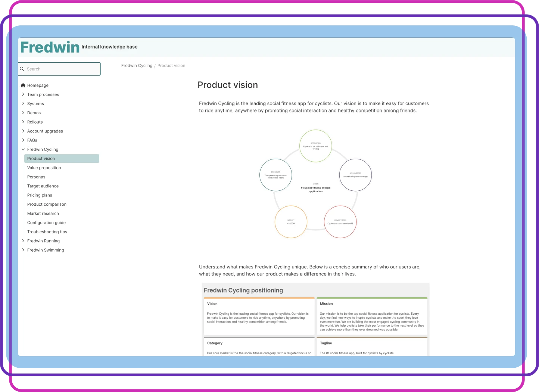Click Fredwin Swimming label in sidebar
This screenshot has height=392, width=539.
click(x=46, y=250)
